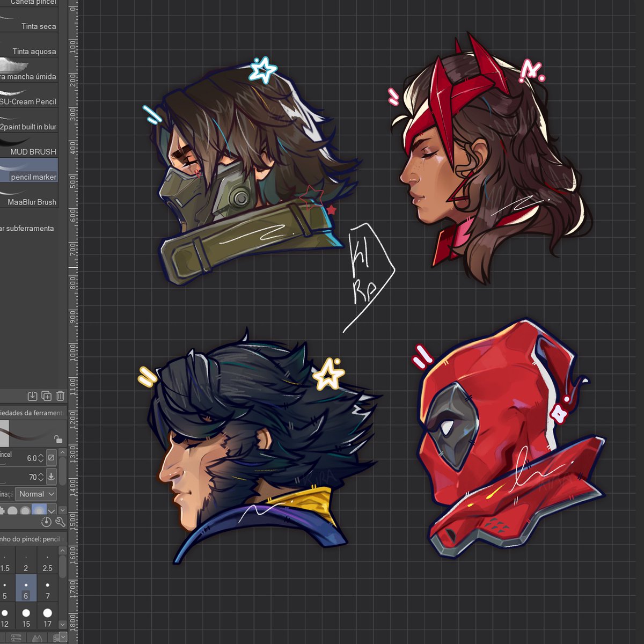Select the pencil marker brush
The image size is (644, 644).
[x=29, y=171]
